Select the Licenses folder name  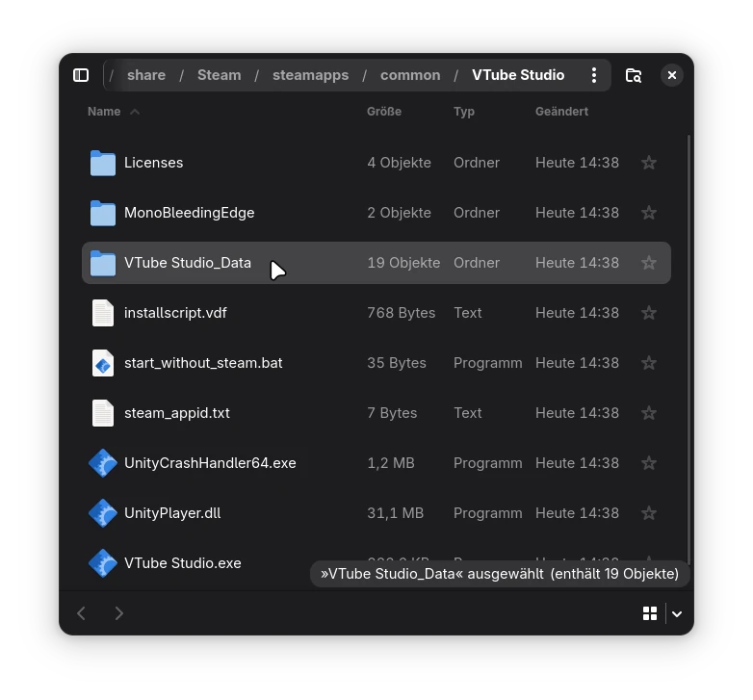pyautogui.click(x=154, y=163)
